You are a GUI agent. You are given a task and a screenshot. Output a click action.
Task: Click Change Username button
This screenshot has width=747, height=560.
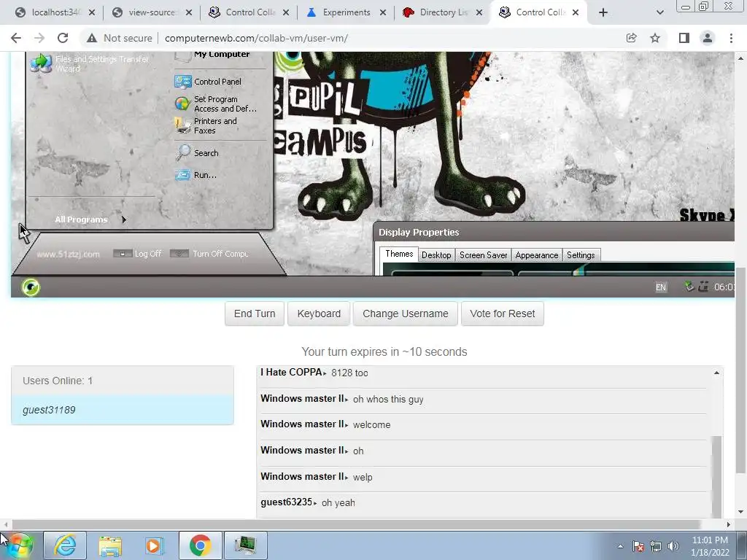click(406, 314)
